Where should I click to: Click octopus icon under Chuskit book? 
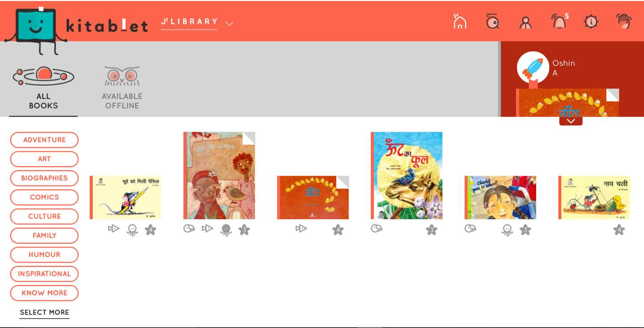click(507, 230)
